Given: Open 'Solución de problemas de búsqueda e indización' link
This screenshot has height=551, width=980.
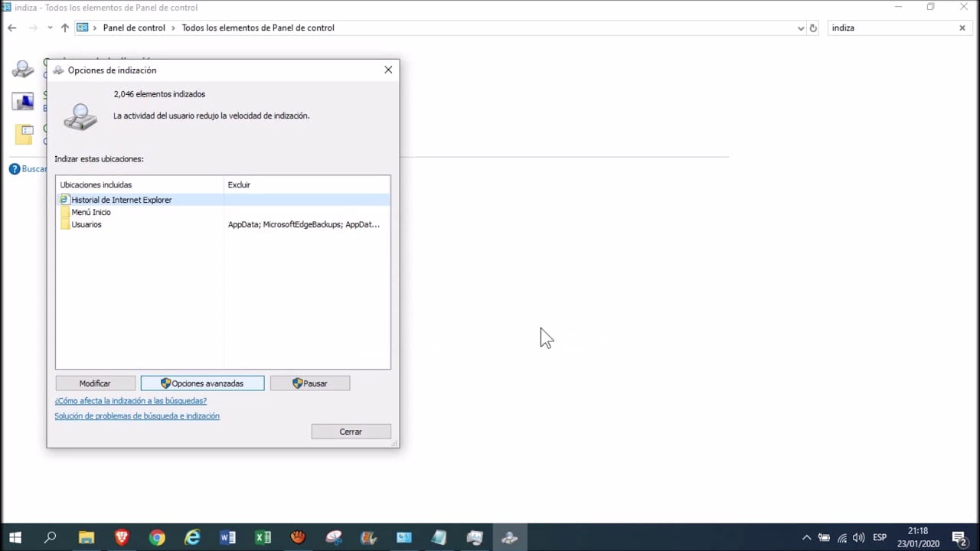Looking at the screenshot, I should 137,416.
